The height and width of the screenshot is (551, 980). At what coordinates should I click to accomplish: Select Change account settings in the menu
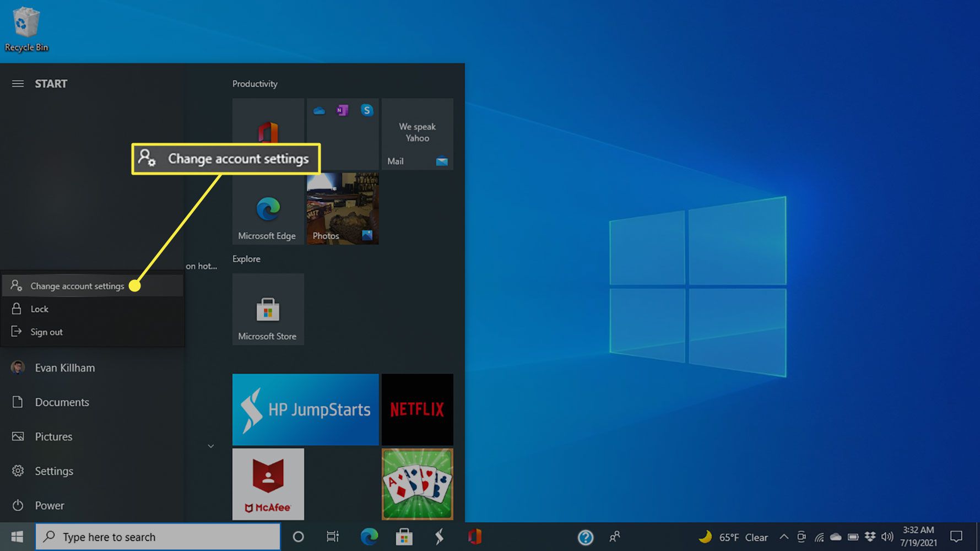pos(93,286)
